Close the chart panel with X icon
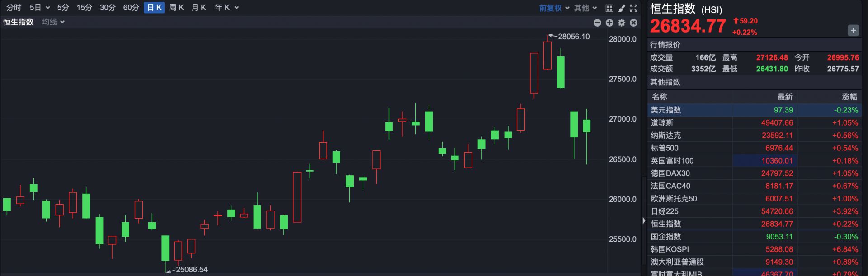 tap(634, 23)
